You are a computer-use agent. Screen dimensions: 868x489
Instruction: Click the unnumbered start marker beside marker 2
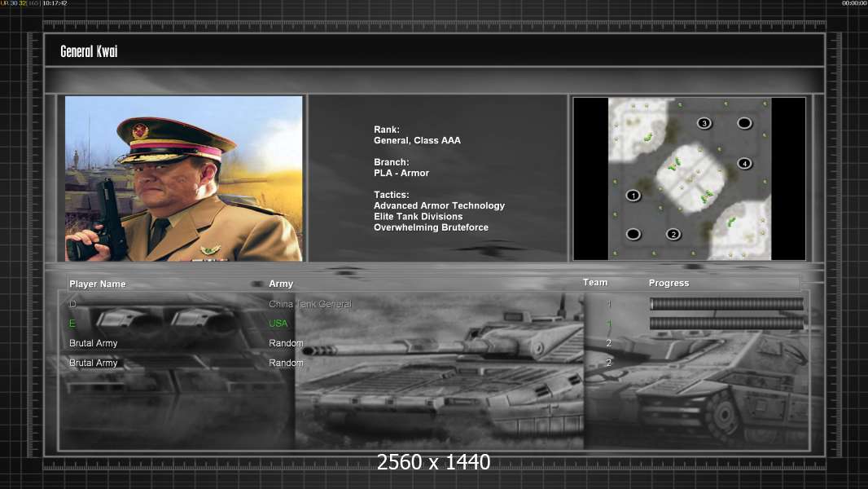pos(633,234)
